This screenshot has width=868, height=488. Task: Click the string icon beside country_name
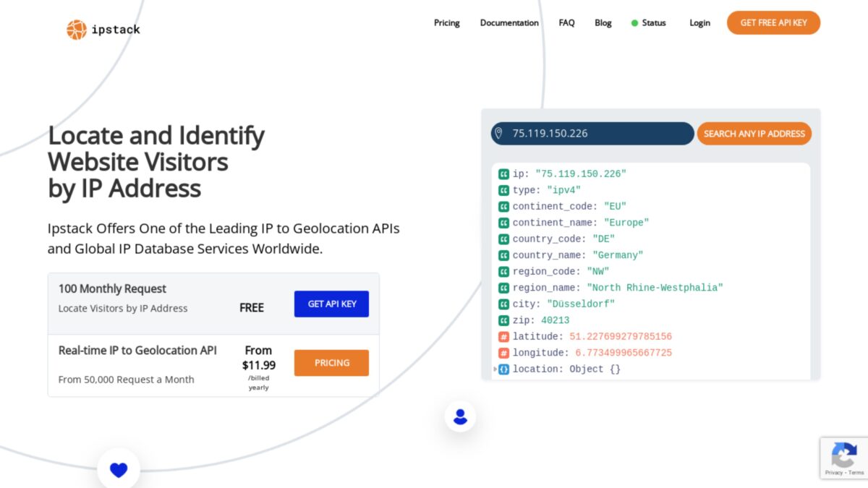pyautogui.click(x=503, y=254)
